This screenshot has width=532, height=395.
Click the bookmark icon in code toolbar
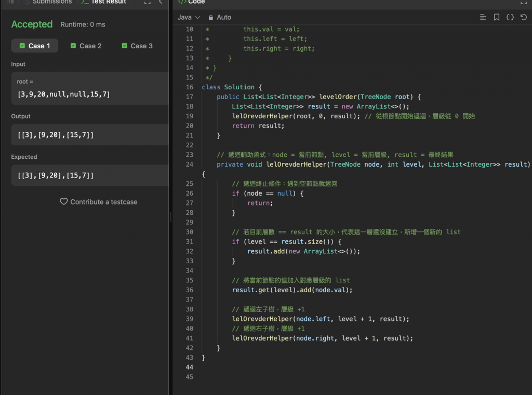click(496, 17)
